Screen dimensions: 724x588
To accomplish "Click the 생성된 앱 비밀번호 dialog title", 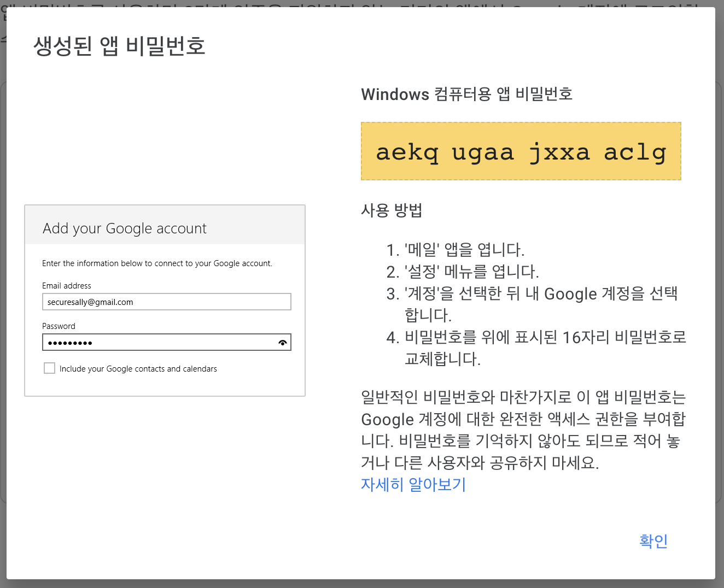I will (119, 45).
